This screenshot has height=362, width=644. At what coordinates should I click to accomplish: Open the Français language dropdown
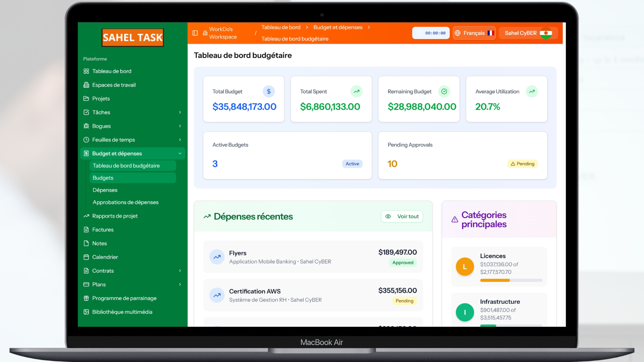[x=474, y=33]
